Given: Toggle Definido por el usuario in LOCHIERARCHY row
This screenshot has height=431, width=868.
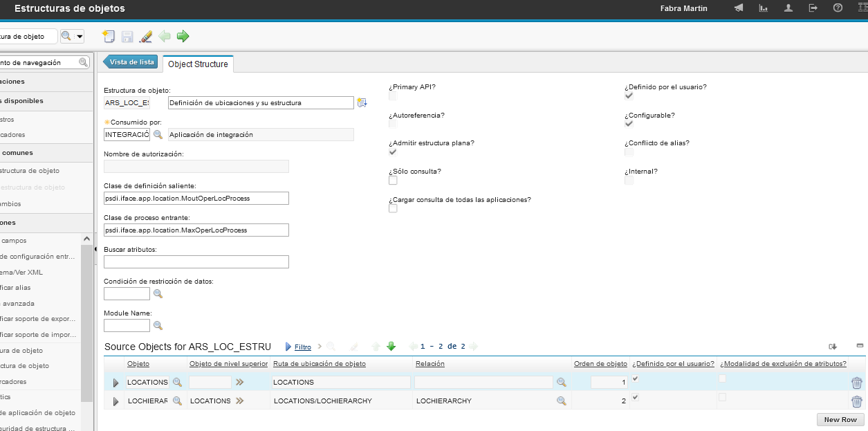Looking at the screenshot, I should pos(636,397).
